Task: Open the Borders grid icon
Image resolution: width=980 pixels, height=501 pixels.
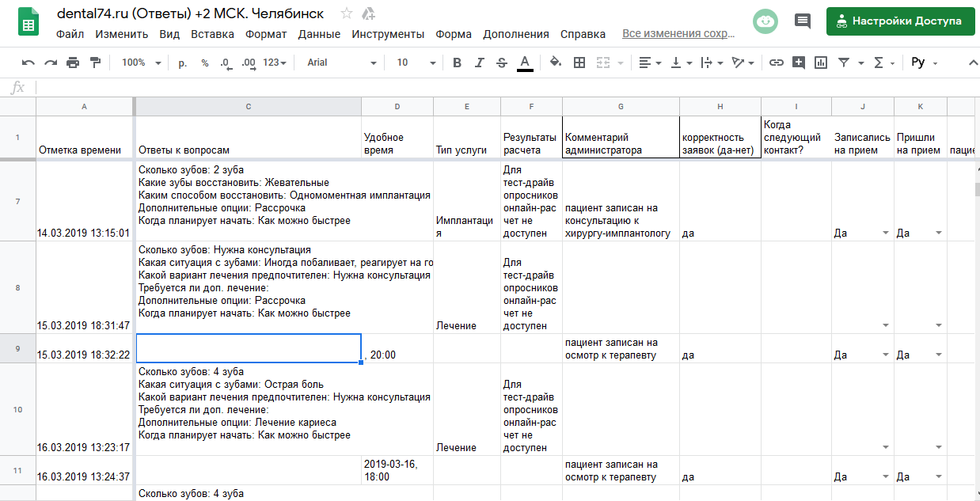Action: click(x=579, y=63)
